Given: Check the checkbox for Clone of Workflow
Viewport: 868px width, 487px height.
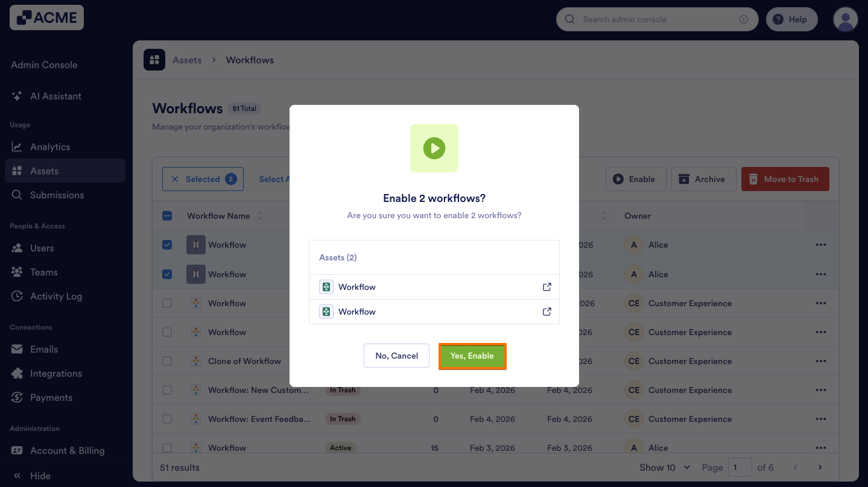Looking at the screenshot, I should [167, 361].
